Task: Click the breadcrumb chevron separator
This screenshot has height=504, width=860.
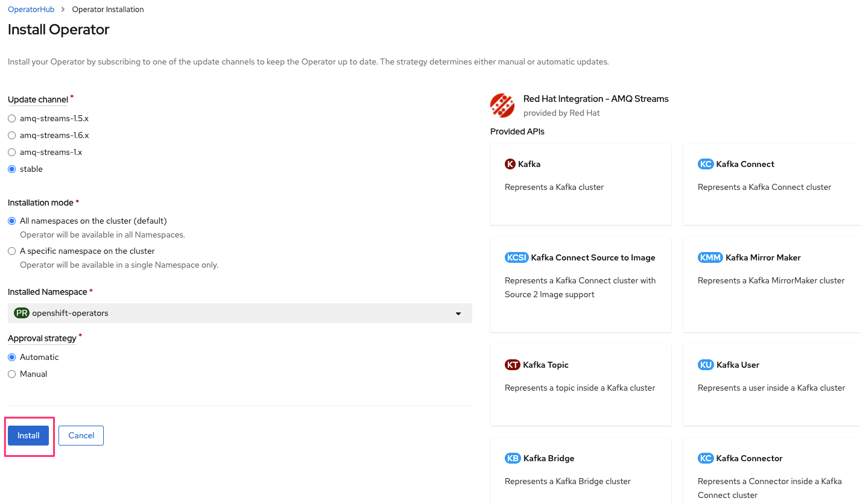Action: click(63, 10)
